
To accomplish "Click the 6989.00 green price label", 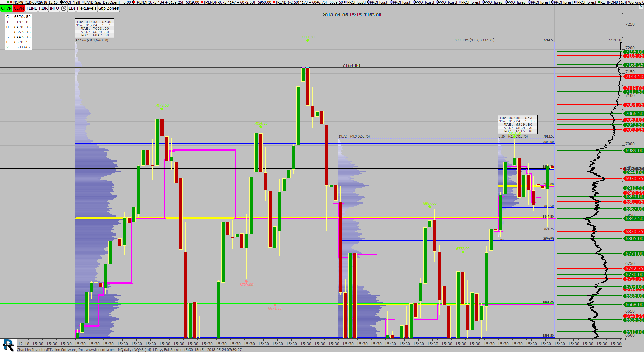I will click(634, 151).
